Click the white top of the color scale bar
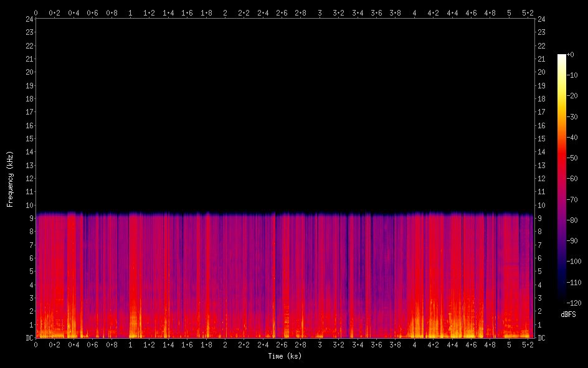Image resolution: width=588 pixels, height=368 pixels. [562, 57]
